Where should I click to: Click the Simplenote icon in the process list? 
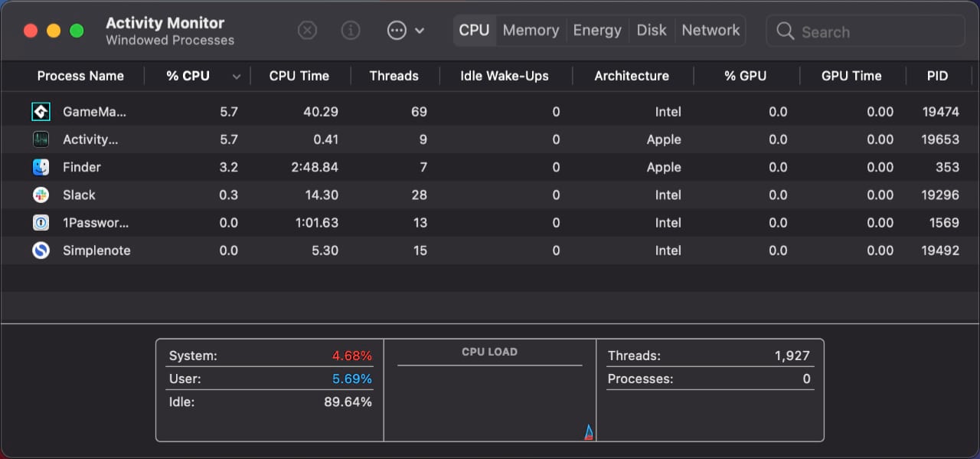[x=41, y=251]
